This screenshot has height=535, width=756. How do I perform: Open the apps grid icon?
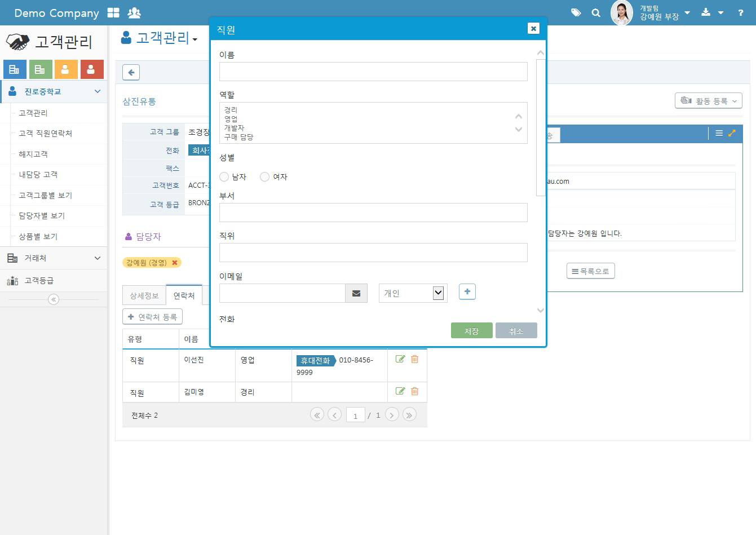(113, 12)
